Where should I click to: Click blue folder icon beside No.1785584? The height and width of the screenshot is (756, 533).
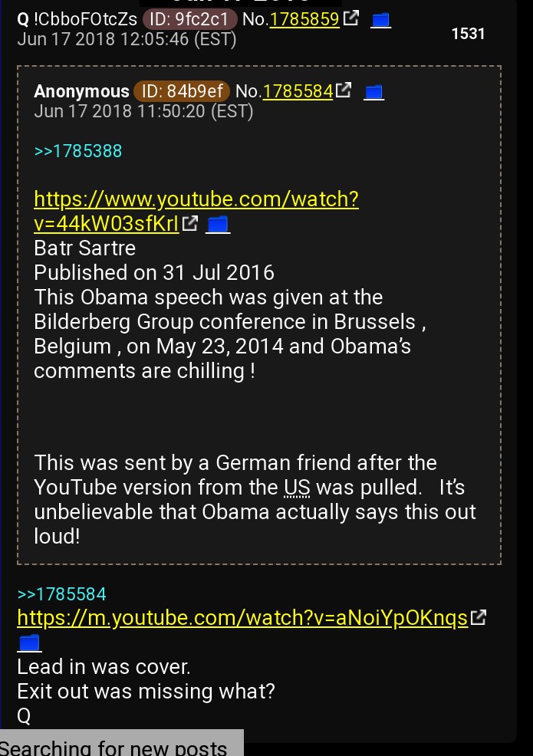tap(373, 91)
